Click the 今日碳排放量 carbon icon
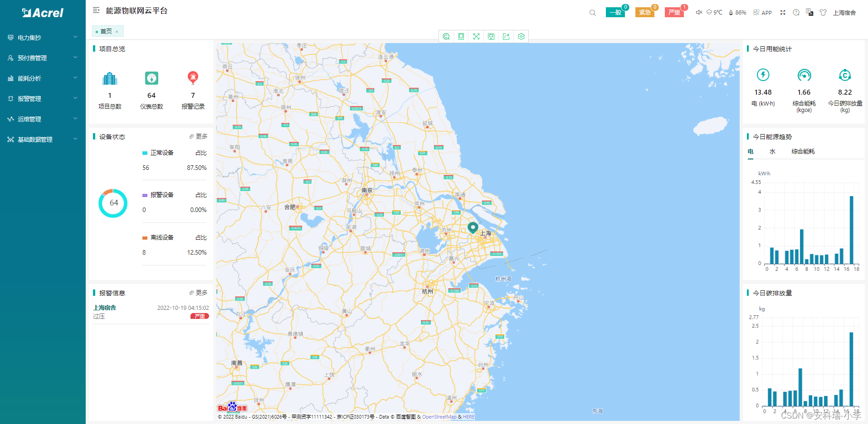 (845, 75)
